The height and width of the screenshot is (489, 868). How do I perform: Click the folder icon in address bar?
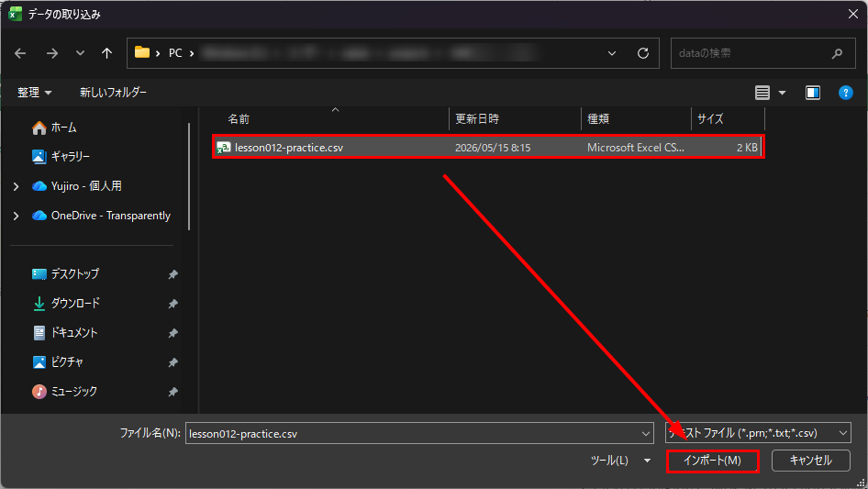(142, 52)
